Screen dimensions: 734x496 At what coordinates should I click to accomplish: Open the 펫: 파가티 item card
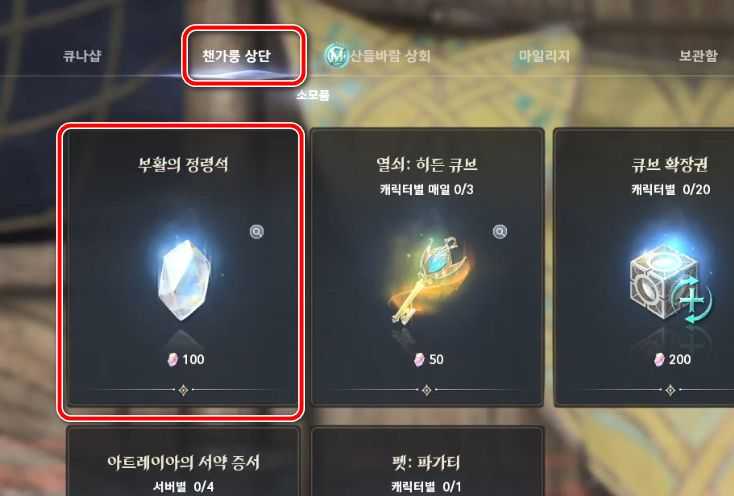(427, 460)
